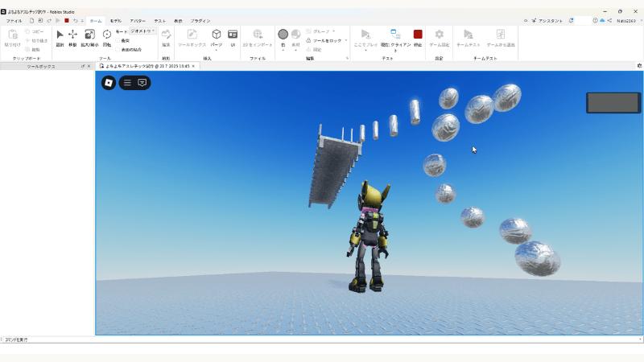This screenshot has height=362, width=644.
Task: Click the redo arrow in quick access
Action: tap(49, 21)
